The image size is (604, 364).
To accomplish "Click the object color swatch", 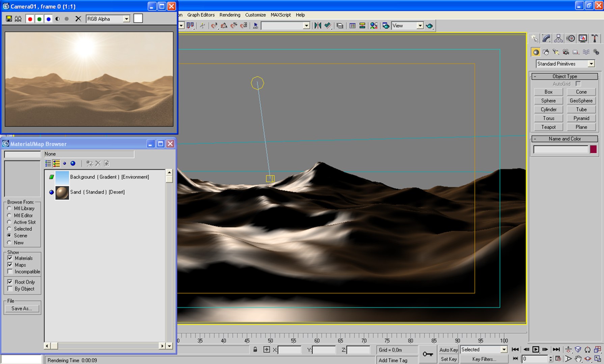I will pos(593,149).
